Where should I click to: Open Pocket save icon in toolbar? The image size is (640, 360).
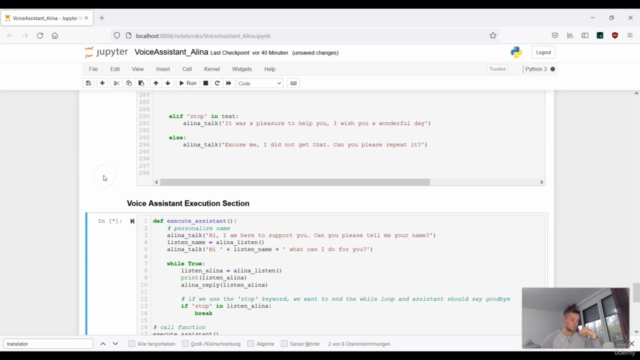555,36
